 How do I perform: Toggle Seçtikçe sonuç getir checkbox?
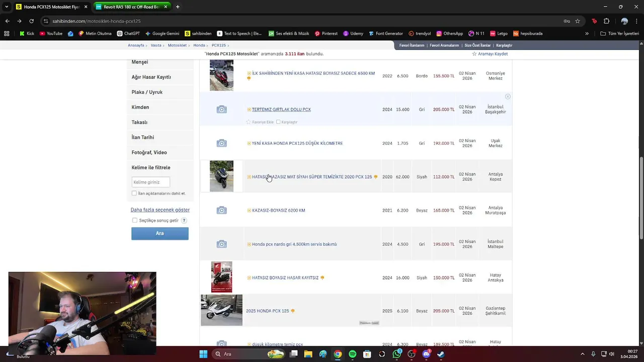click(x=135, y=220)
